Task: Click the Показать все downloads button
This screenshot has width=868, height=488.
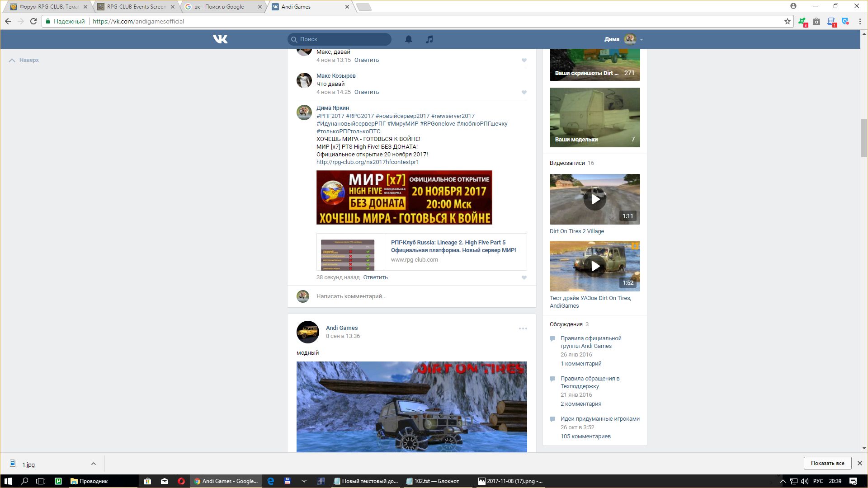Action: (x=827, y=463)
